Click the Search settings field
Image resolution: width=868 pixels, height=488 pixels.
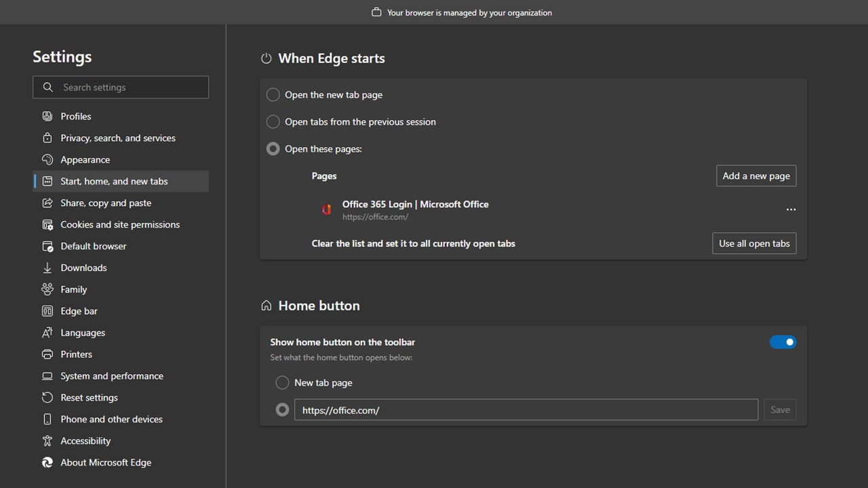tap(121, 87)
